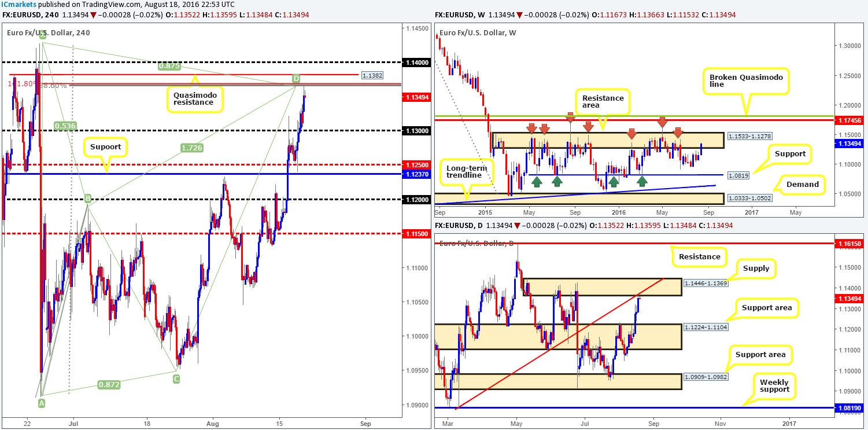Screen dimensions: 868x430
Task: Click the Supply callout on the daily chart
Action: pyautogui.click(x=755, y=269)
